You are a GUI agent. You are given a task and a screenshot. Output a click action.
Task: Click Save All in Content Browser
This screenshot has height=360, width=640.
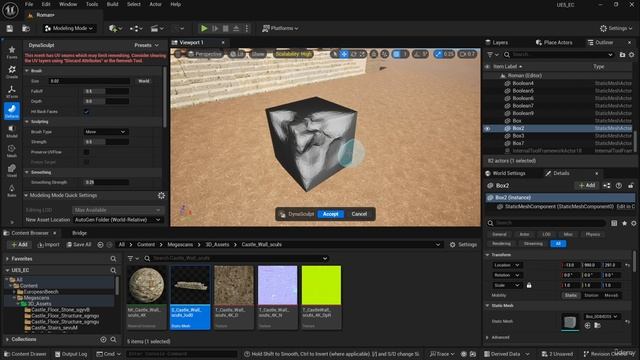tap(79, 244)
